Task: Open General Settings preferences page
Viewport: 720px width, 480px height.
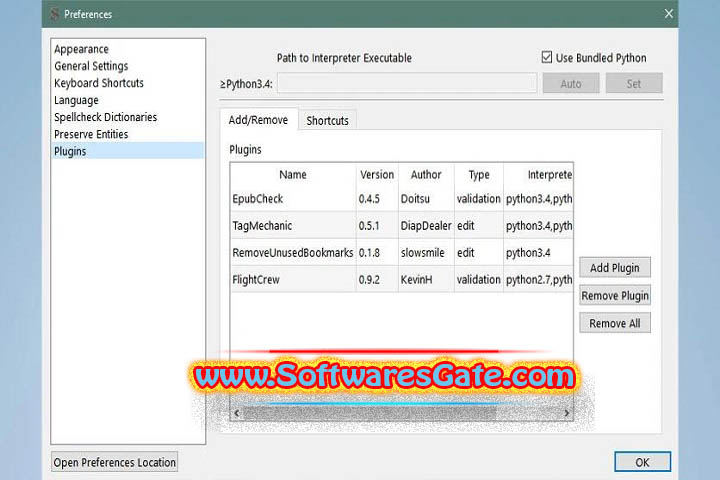Action: point(91,66)
